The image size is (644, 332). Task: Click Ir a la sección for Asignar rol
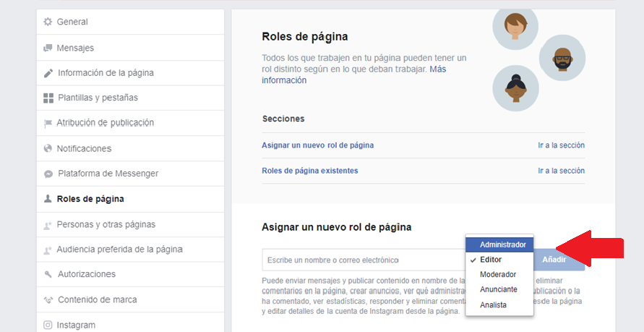[561, 145]
